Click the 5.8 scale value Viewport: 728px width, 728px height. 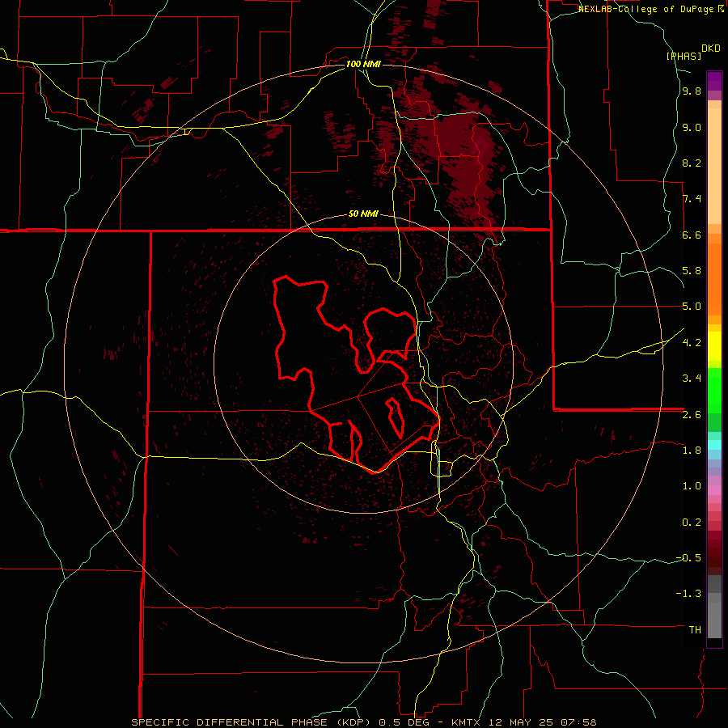692,271
